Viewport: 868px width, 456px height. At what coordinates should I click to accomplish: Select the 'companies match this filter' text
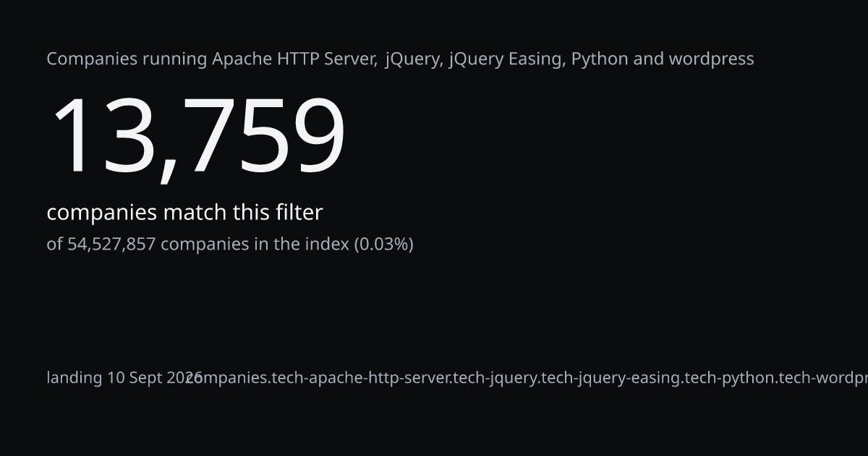[x=184, y=213]
